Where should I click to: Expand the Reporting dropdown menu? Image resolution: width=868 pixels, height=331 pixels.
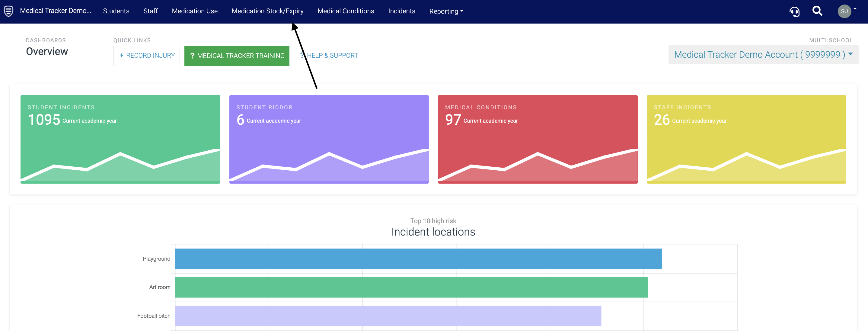pyautogui.click(x=446, y=11)
